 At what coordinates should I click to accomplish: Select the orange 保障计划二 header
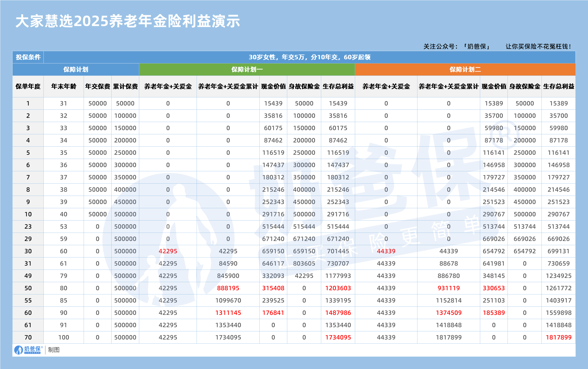coord(465,69)
